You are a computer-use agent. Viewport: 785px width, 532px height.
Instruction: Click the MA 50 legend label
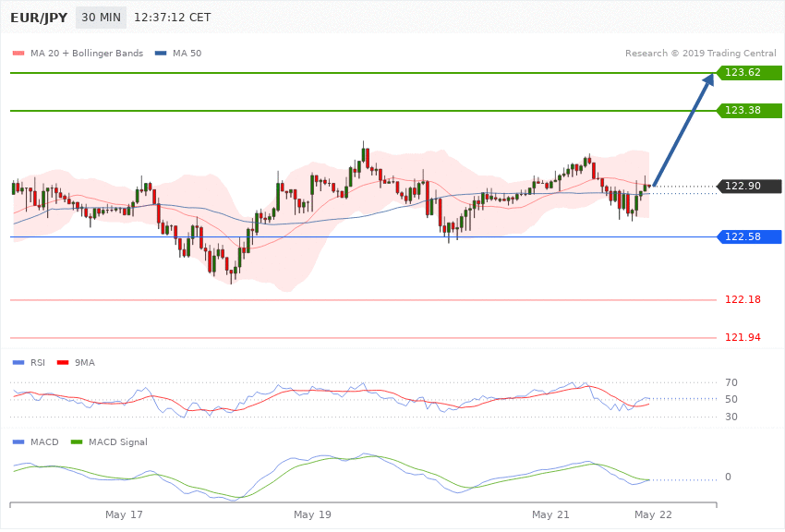click(x=187, y=53)
